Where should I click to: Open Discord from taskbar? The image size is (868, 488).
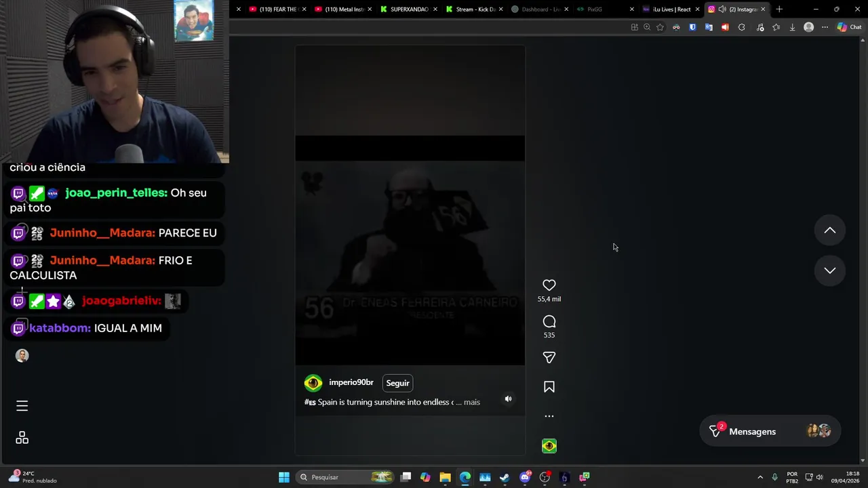pos(525,477)
